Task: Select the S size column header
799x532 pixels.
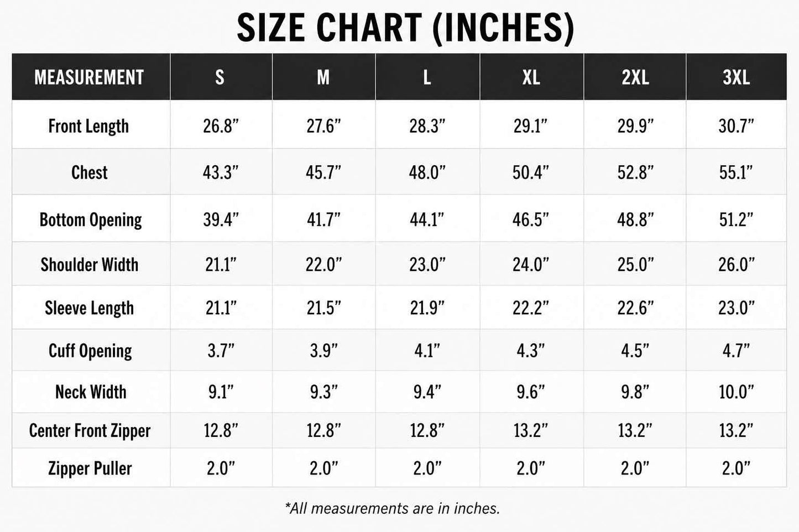Action: pos(220,77)
